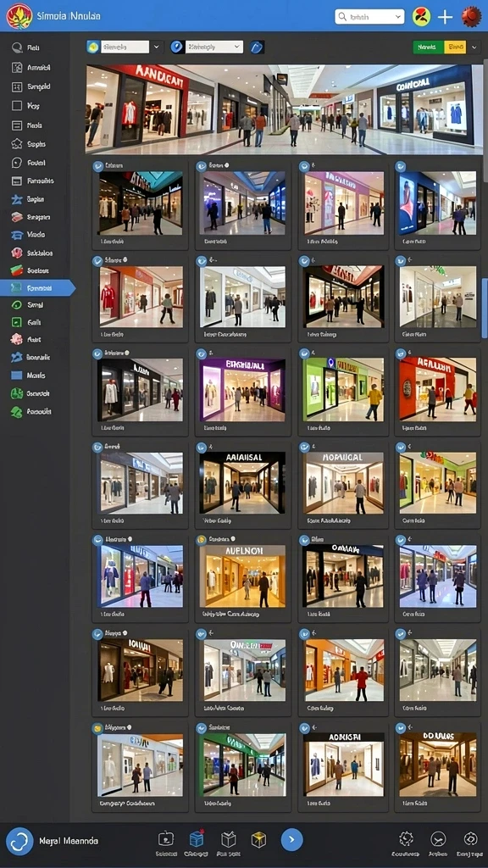Expand the first filter dropdown in the toolbar
This screenshot has width=488, height=868.
[157, 47]
